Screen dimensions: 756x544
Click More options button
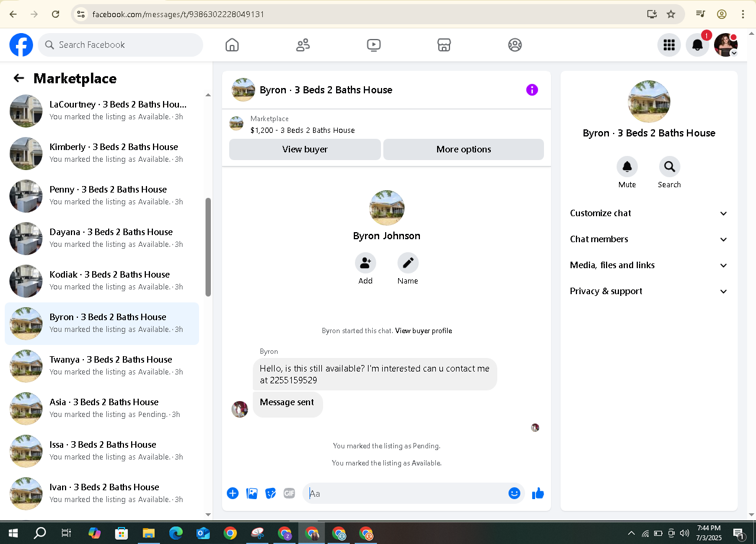[464, 149]
